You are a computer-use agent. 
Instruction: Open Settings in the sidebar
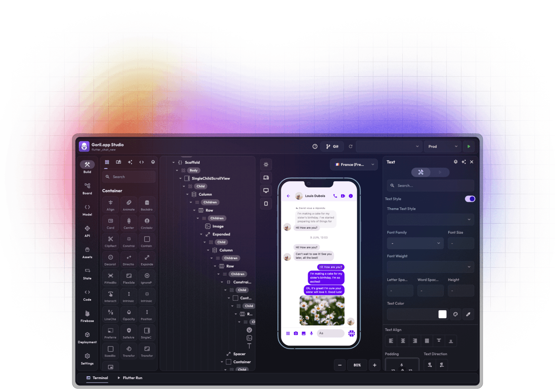[x=87, y=359]
